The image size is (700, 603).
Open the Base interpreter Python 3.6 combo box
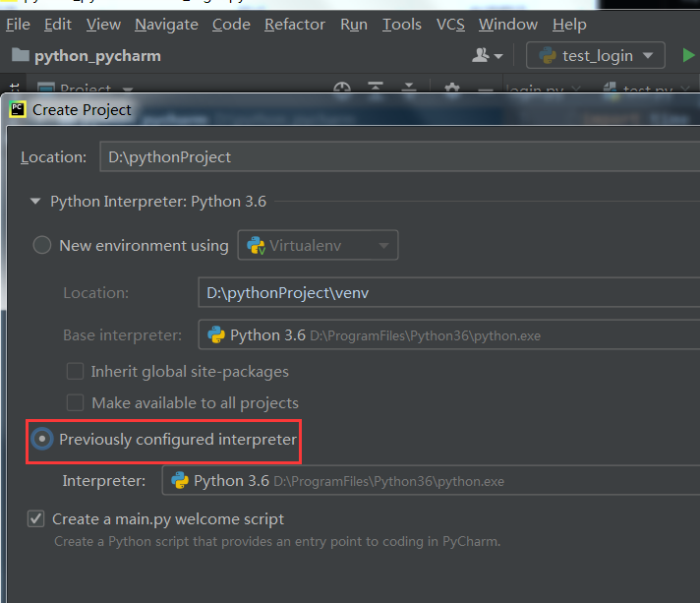(448, 334)
